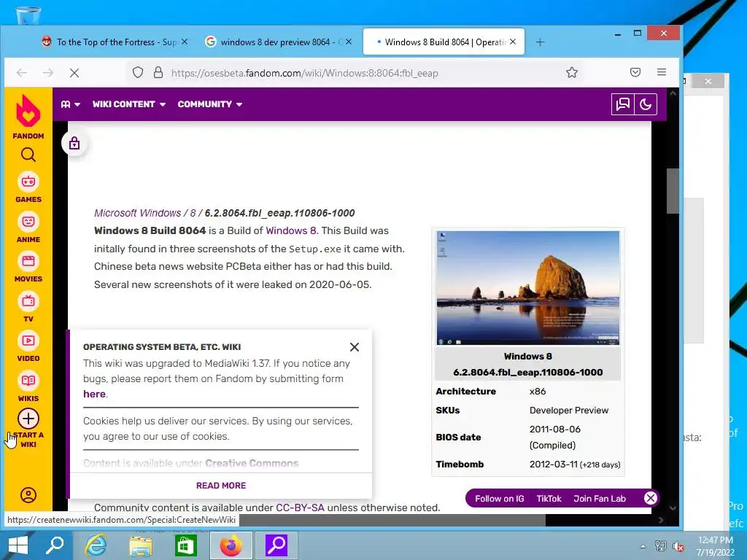
Task: Bookmark this page with the star icon
Action: [x=572, y=72]
